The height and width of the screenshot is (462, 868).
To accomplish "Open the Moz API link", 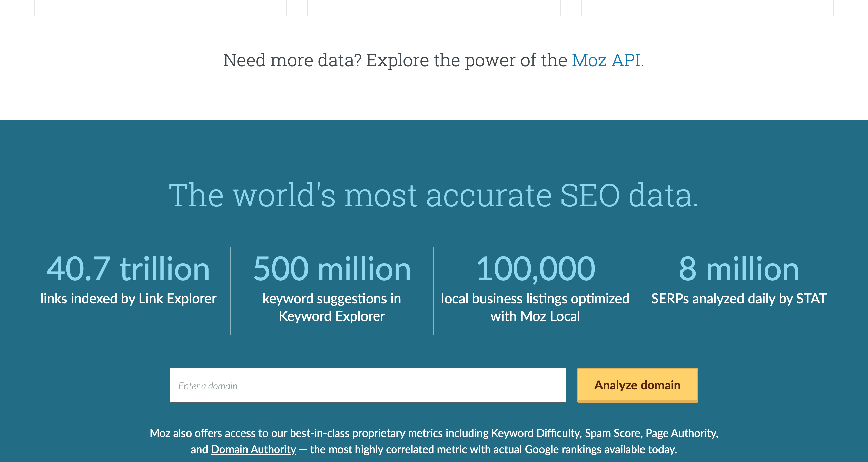I will 606,60.
